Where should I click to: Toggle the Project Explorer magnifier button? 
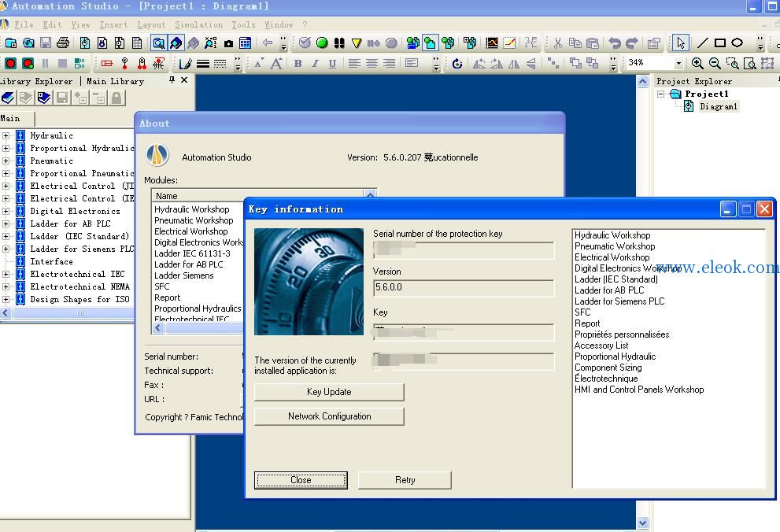tap(159, 43)
